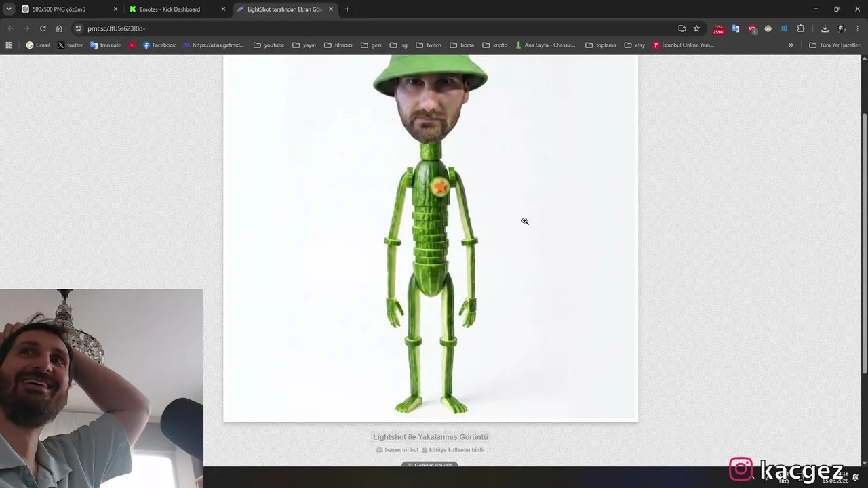Expand the isg bookmark folder

tap(399, 45)
